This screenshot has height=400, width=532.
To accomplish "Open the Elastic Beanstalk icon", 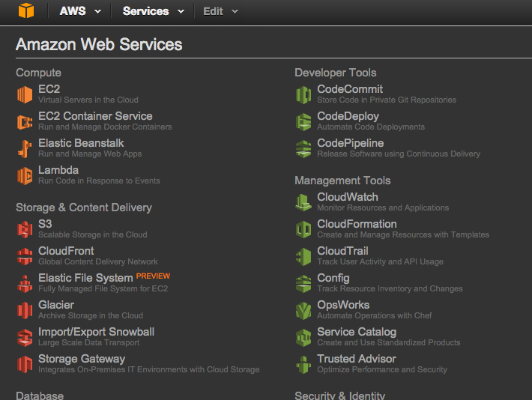I will [x=25, y=148].
